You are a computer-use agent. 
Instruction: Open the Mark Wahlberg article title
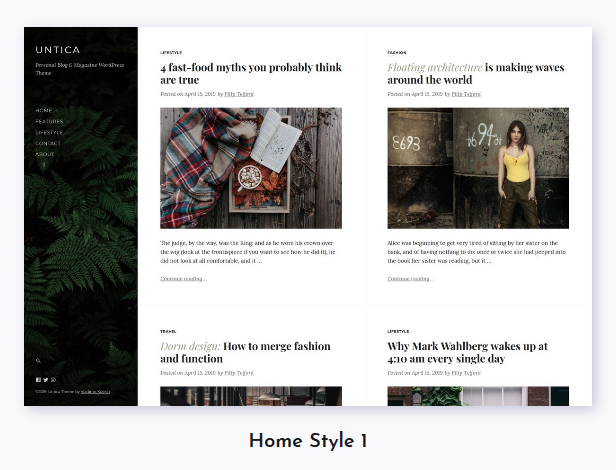(467, 352)
